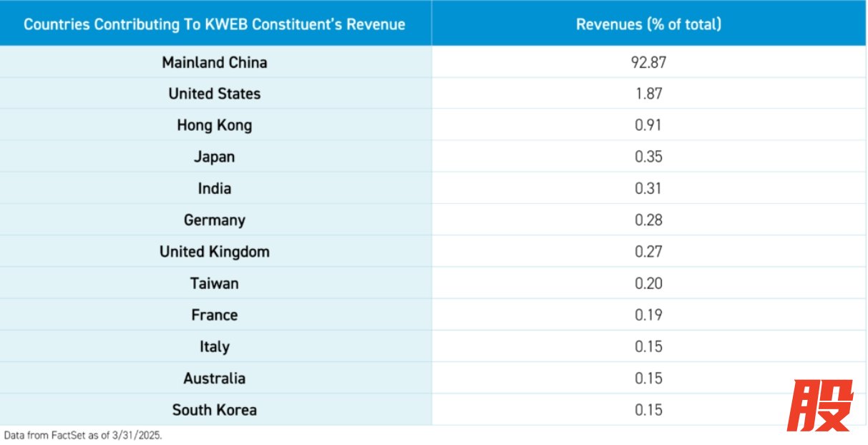Click the Countries Contributing column header
The height and width of the screenshot is (445, 868).
coord(215,24)
